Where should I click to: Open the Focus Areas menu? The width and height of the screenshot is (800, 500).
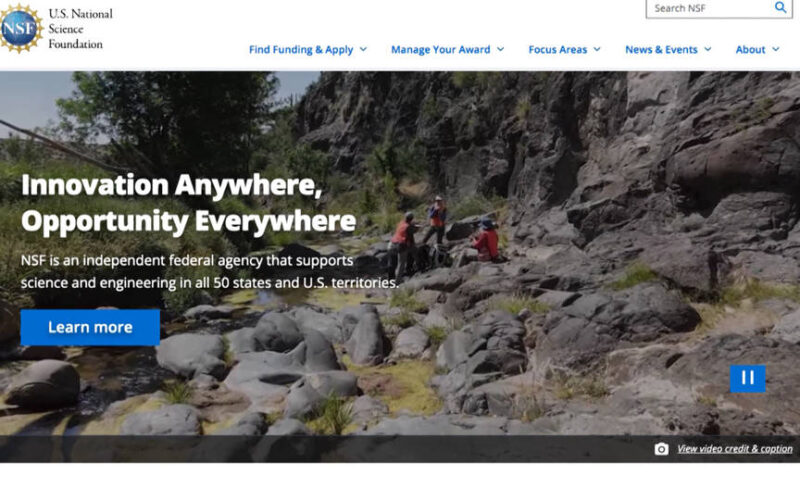click(558, 49)
